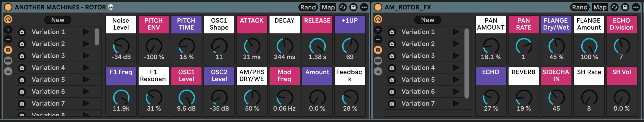Click Rand button in ROTOR rack
The image size is (644, 122).
pyautogui.click(x=308, y=7)
